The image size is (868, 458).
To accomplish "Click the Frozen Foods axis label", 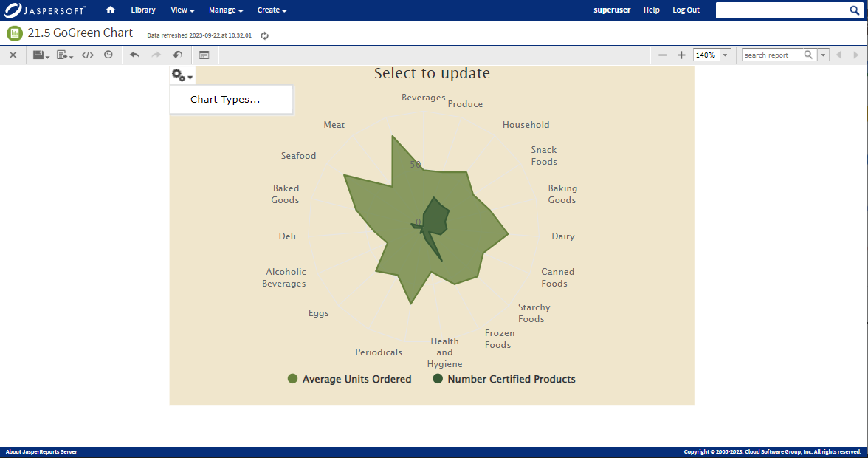I will [x=499, y=339].
